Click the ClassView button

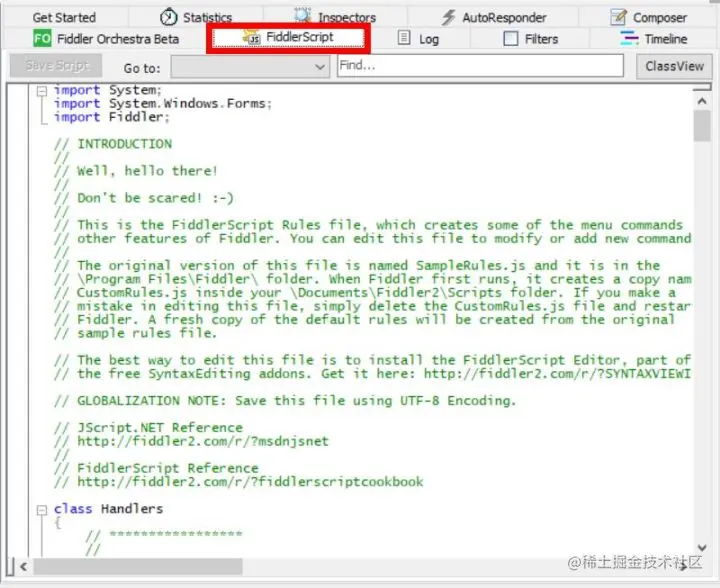[674, 67]
